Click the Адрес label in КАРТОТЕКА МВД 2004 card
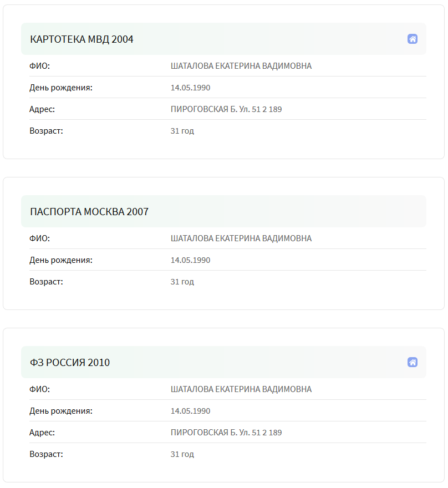 pos(42,109)
